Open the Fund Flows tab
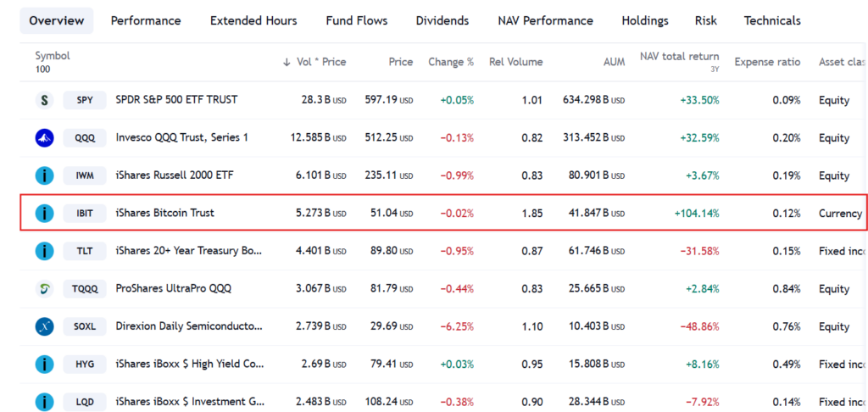The height and width of the screenshot is (412, 868). pos(357,21)
